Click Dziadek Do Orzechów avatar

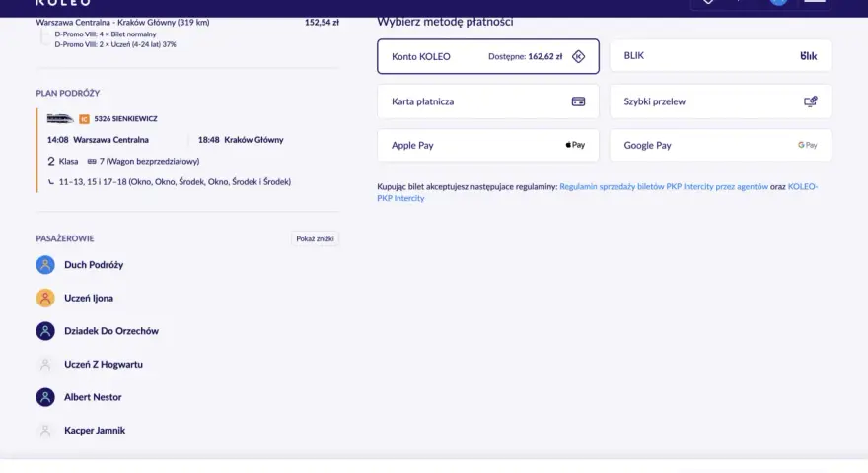click(45, 331)
